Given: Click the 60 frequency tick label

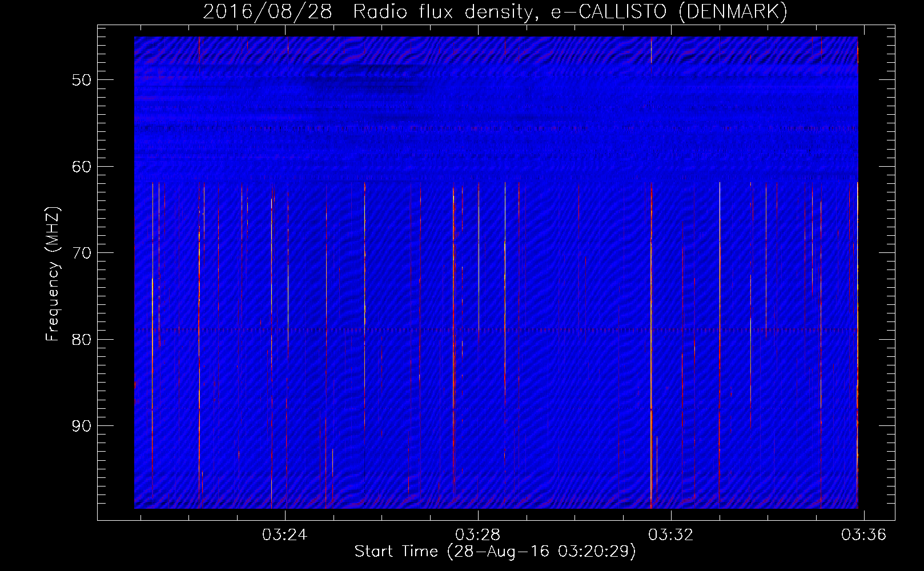Looking at the screenshot, I should click(82, 167).
